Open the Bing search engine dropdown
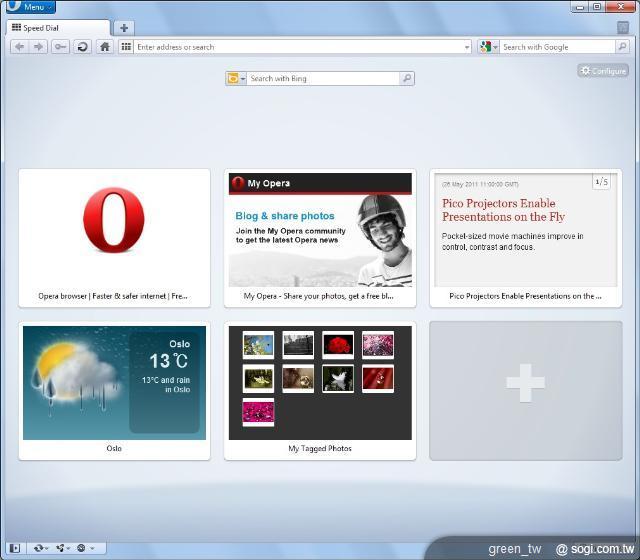Viewport: 640px width, 560px height. pos(236,78)
